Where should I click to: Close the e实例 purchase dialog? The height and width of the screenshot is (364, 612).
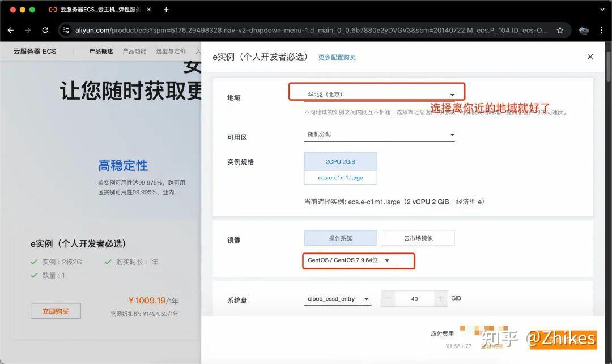pyautogui.click(x=590, y=57)
